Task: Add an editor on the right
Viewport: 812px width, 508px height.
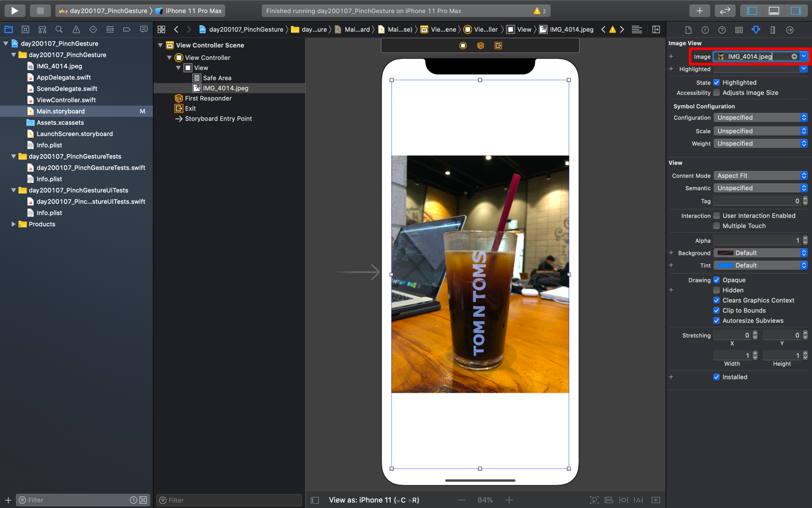Action: click(656, 29)
